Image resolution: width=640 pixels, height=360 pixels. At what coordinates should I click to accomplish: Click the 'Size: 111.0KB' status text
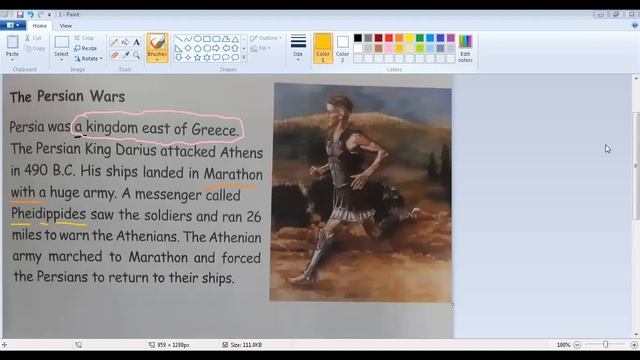(x=246, y=345)
